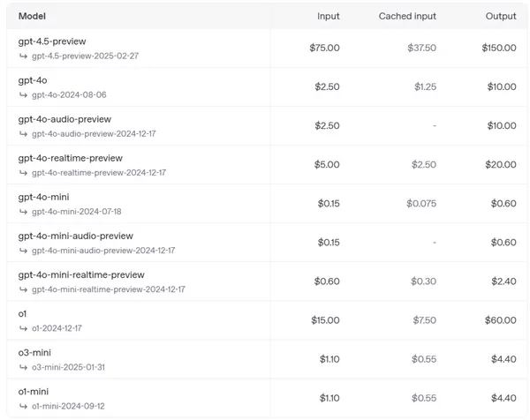530x420 pixels.
Task: Click the $37.50 cached input price
Action: (x=421, y=48)
